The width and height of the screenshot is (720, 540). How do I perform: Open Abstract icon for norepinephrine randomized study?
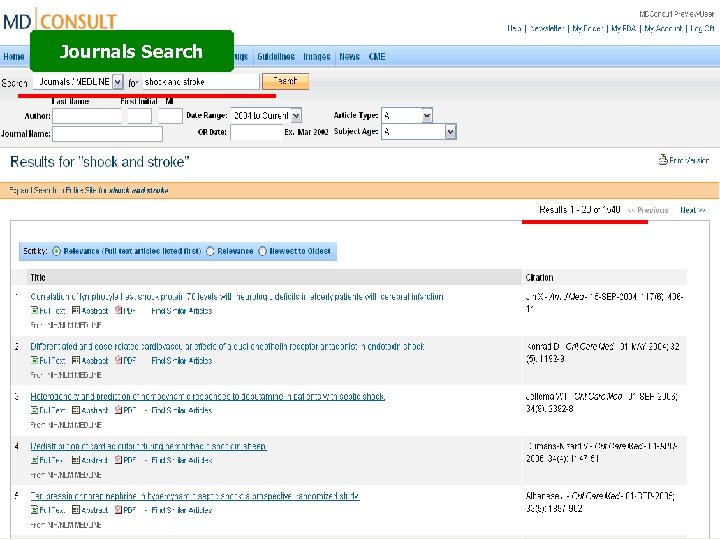(x=76, y=510)
